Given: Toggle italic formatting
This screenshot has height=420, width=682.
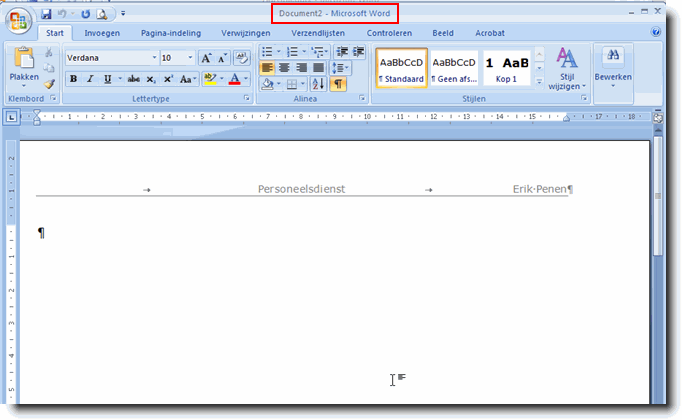Looking at the screenshot, I should (89, 79).
